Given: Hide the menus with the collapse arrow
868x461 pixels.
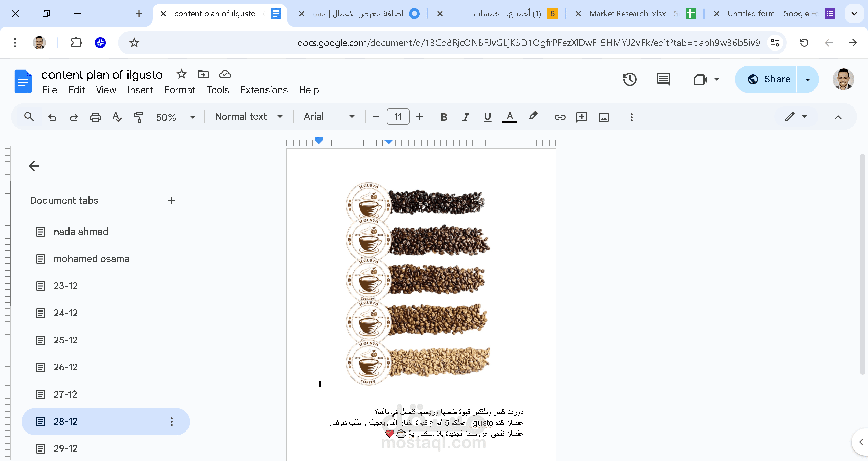Looking at the screenshot, I should [838, 117].
